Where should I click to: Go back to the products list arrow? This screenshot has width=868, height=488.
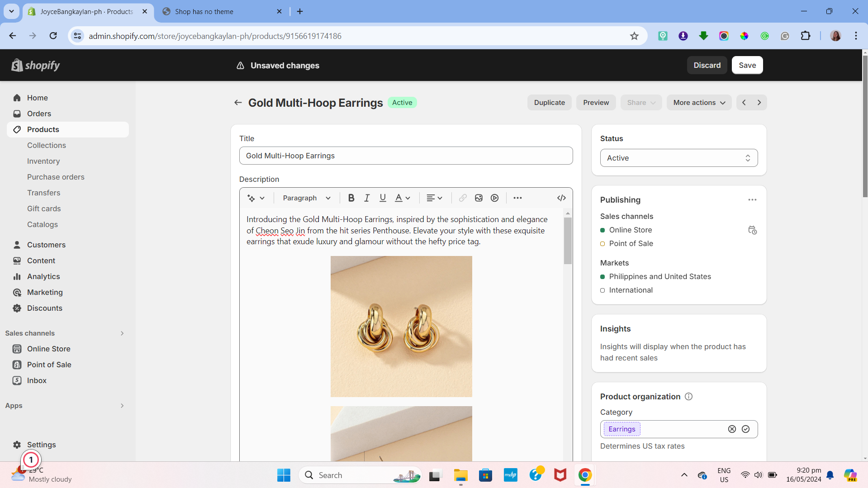pyautogui.click(x=238, y=103)
